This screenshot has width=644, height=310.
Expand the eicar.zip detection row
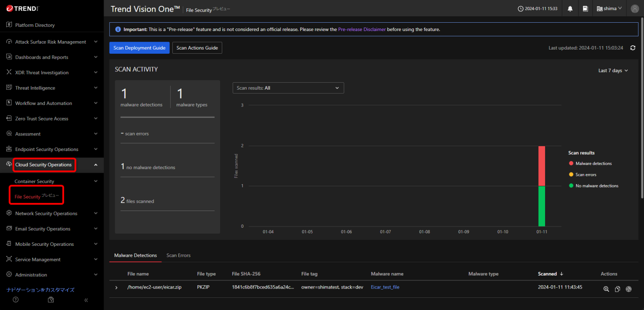point(117,288)
